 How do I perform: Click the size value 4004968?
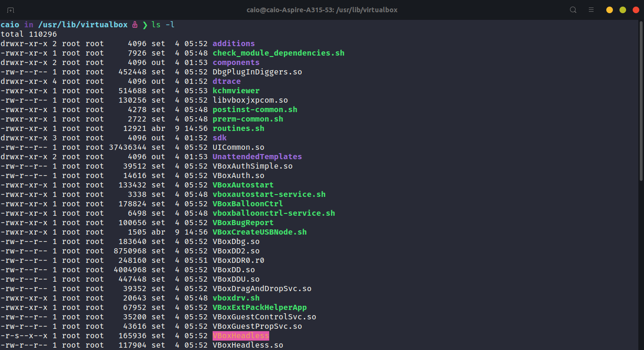click(x=130, y=269)
